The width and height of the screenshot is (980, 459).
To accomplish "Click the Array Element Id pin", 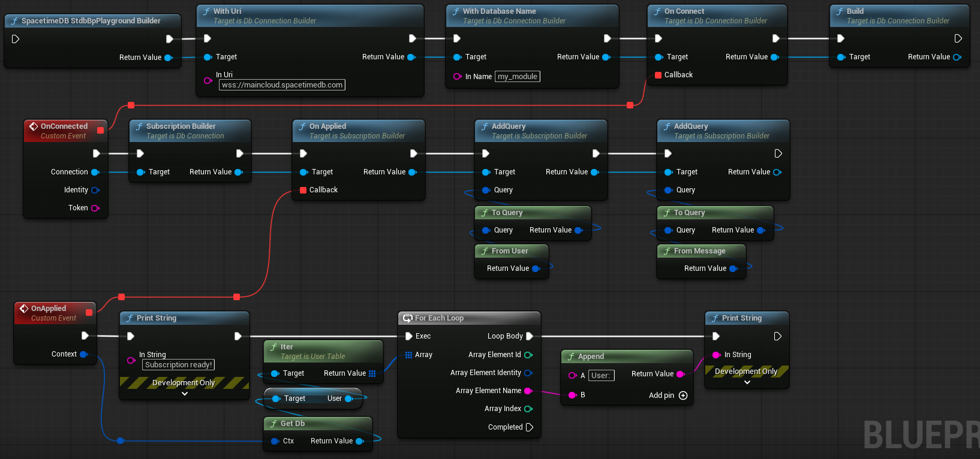I will 528,355.
